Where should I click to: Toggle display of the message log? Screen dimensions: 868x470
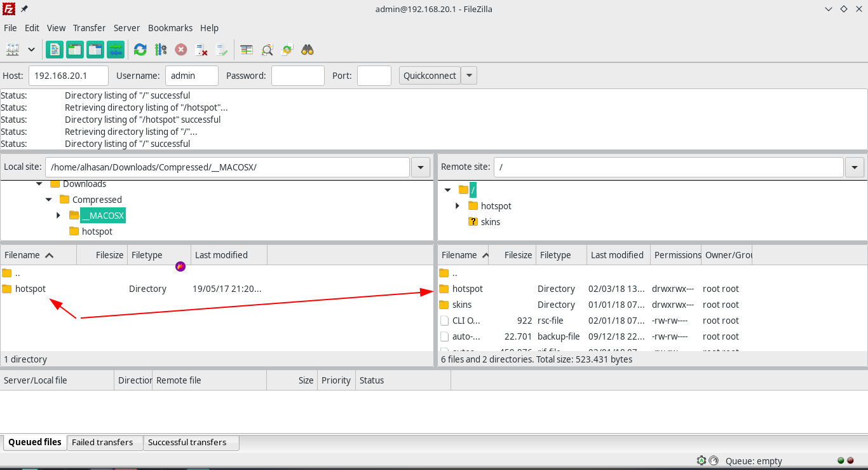pyautogui.click(x=54, y=49)
